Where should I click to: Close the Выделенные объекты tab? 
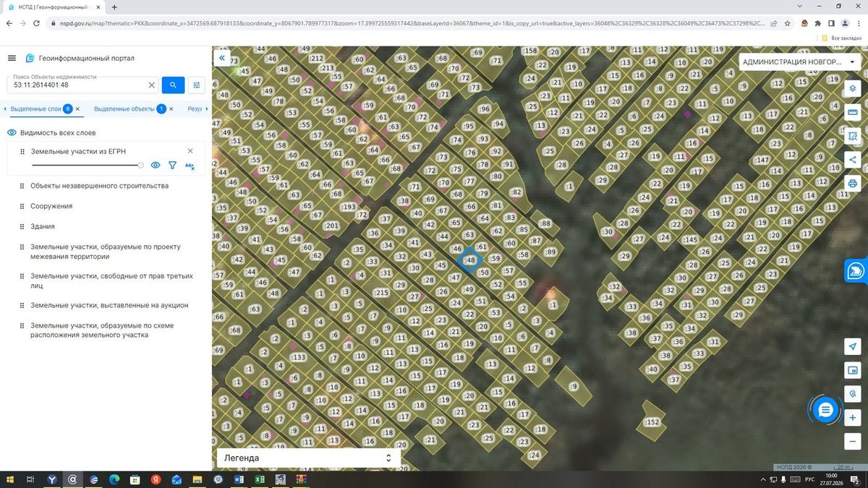click(171, 109)
